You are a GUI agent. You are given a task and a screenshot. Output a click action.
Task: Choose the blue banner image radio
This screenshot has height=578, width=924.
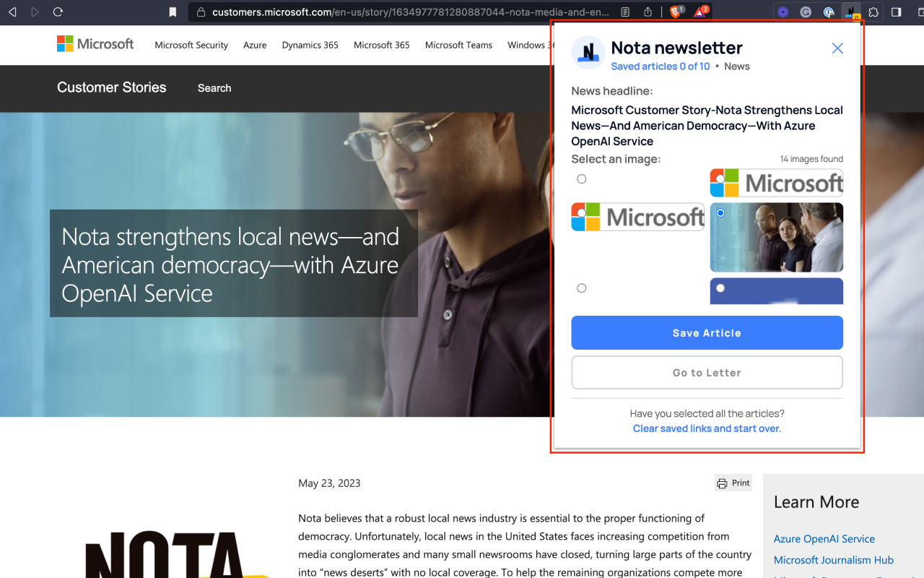[x=720, y=288]
